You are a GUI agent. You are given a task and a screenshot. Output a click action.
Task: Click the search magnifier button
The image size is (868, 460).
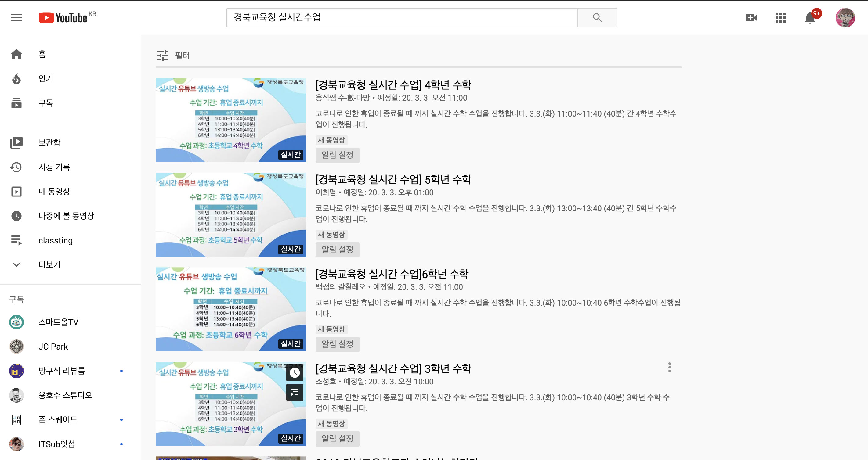pyautogui.click(x=597, y=17)
